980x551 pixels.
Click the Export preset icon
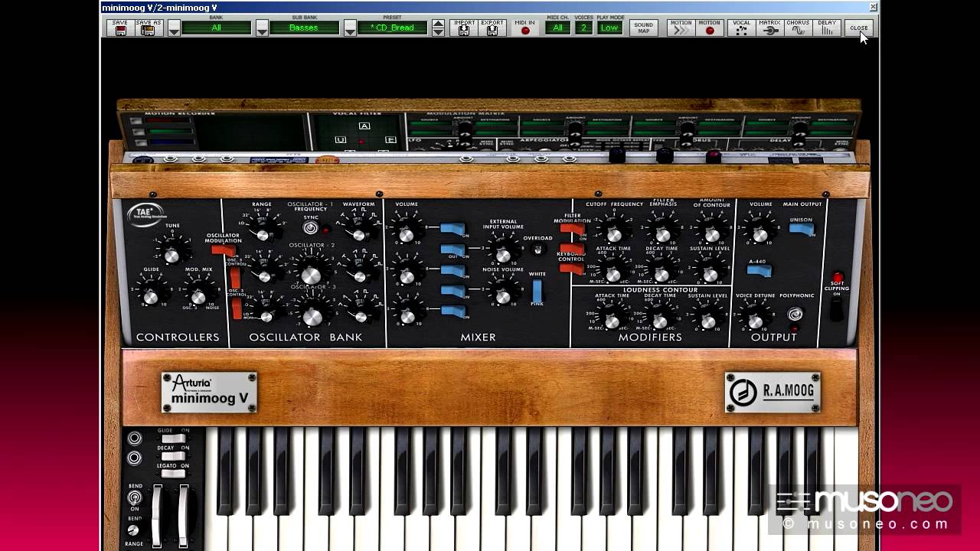point(492,28)
